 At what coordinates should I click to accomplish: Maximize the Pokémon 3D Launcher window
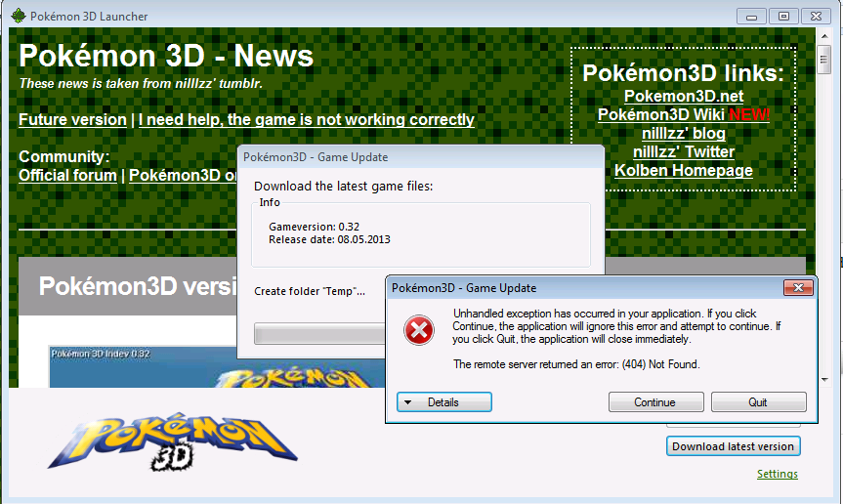pyautogui.click(x=783, y=17)
